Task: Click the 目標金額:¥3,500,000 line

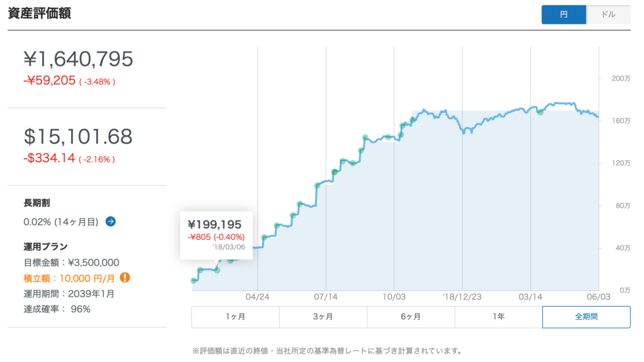Action: [x=71, y=263]
